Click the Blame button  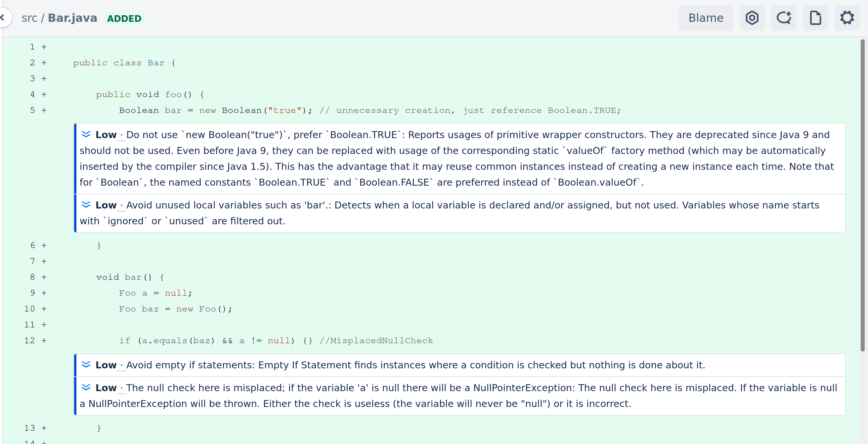coord(705,18)
